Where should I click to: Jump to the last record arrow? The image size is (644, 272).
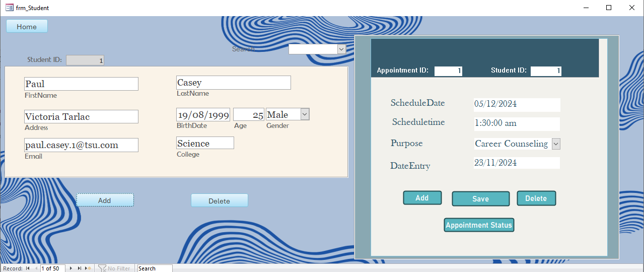tap(79, 268)
